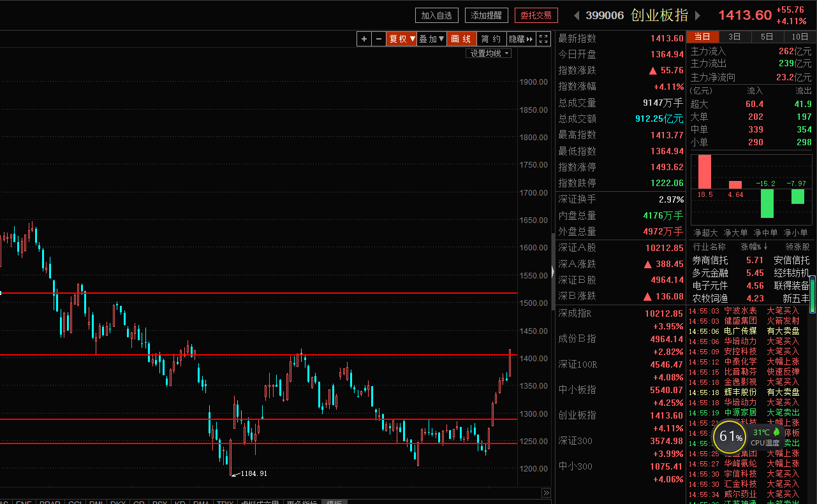Select the 净超大 red bar
This screenshot has width=817, height=504.
click(x=705, y=171)
